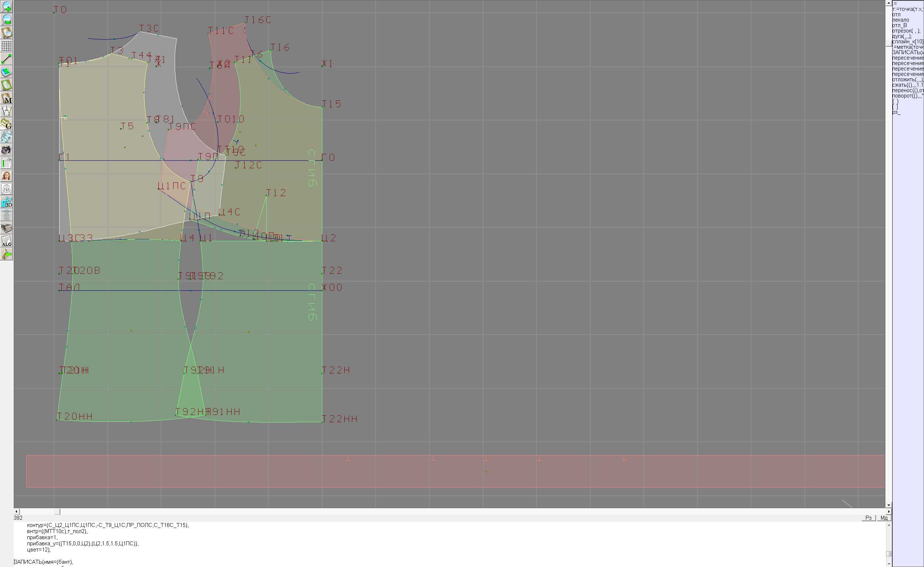Click the Мд button

pos(884,518)
